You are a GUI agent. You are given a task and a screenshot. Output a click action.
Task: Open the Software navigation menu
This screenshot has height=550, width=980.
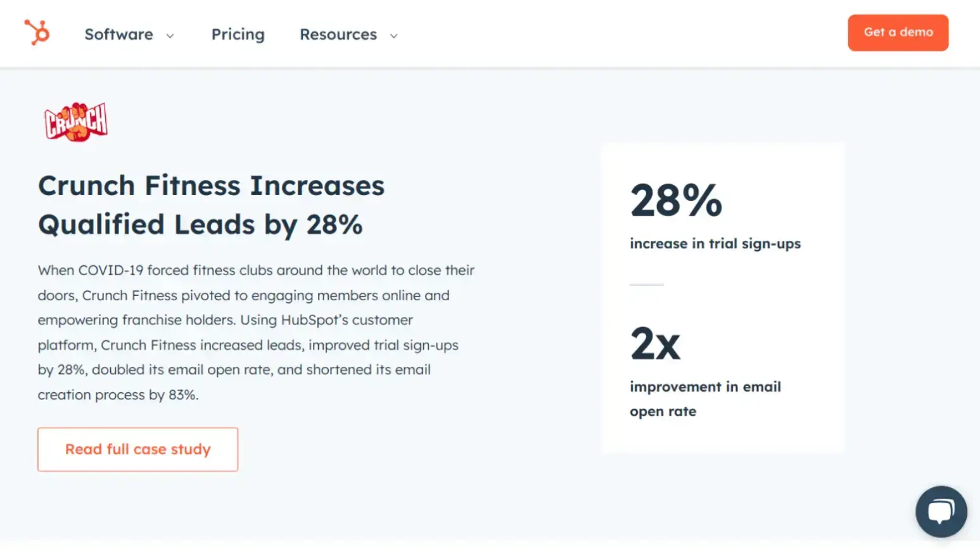coord(118,35)
